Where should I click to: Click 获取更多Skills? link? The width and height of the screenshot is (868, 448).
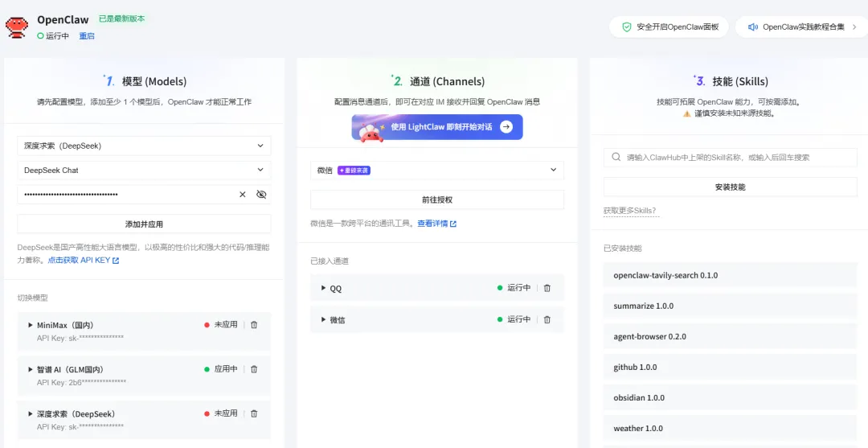629,211
